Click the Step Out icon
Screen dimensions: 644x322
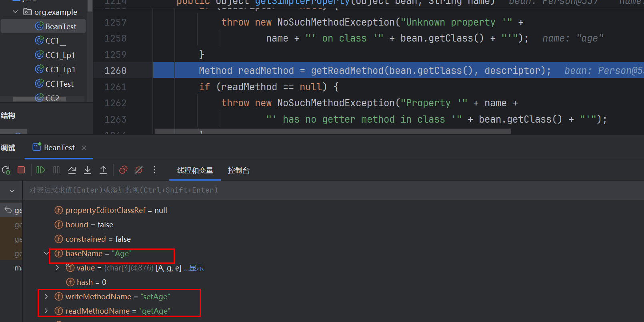coord(103,170)
